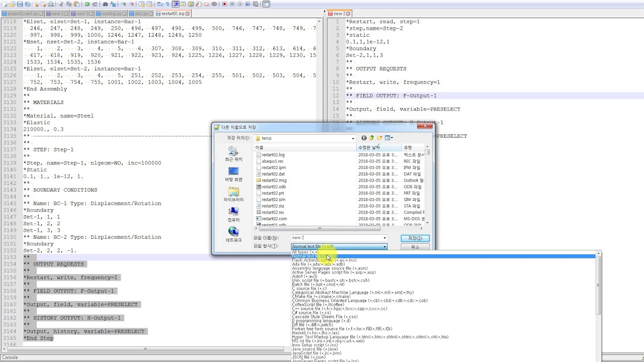Click the Print toolbar icon
Screen dimensions: 644x362
[x=51, y=4]
